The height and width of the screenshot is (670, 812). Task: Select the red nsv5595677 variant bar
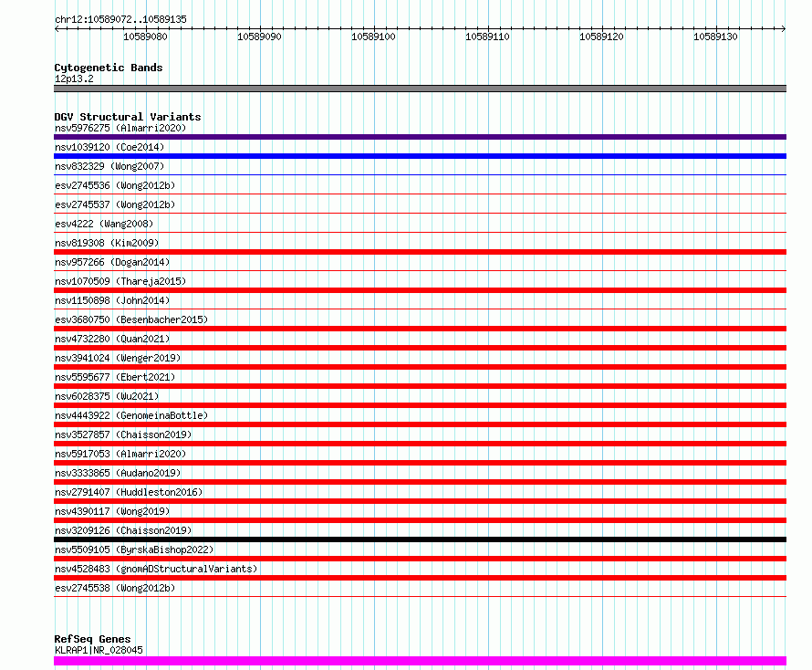coord(420,386)
